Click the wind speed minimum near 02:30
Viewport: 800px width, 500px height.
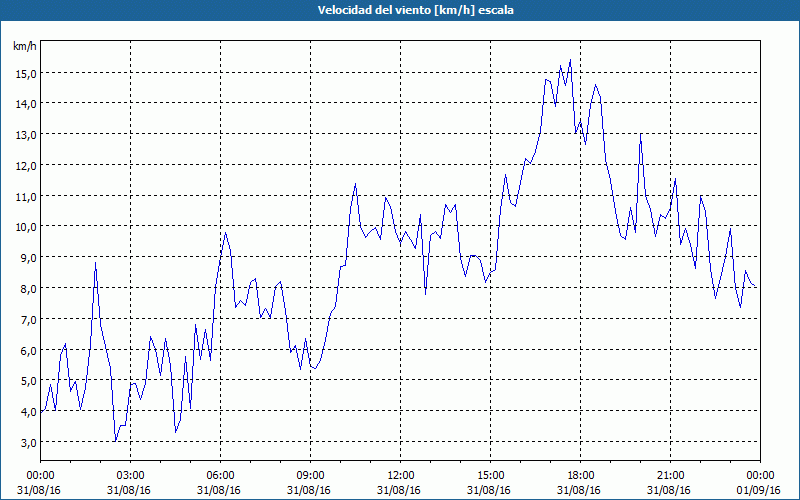point(116,441)
